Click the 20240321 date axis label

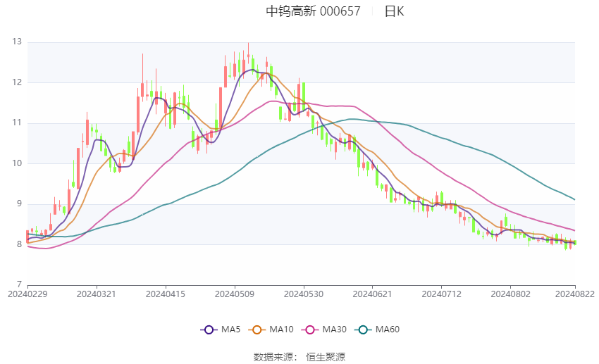tap(97, 294)
